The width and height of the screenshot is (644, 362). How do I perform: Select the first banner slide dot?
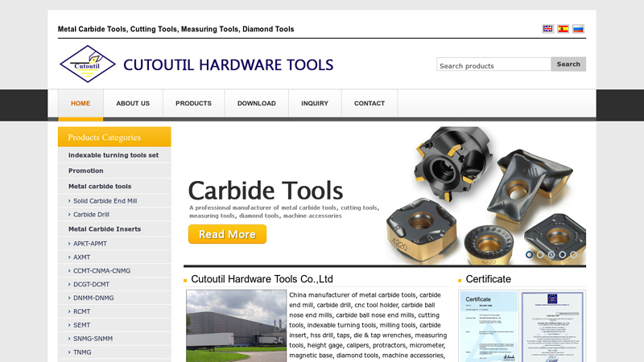(529, 254)
